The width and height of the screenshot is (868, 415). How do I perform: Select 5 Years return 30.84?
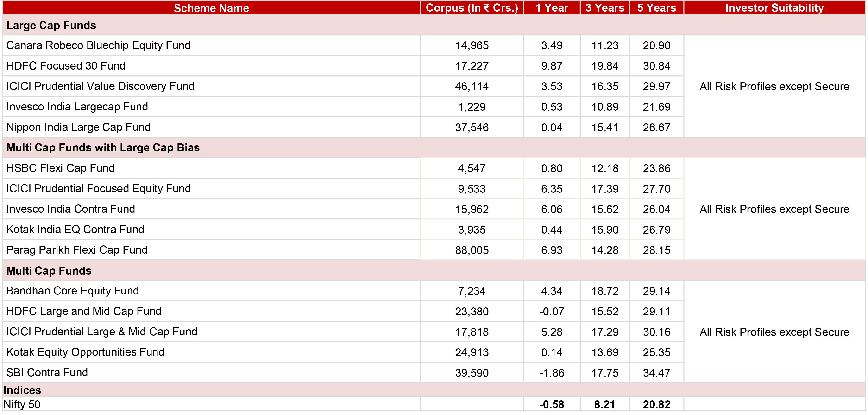pyautogui.click(x=656, y=66)
